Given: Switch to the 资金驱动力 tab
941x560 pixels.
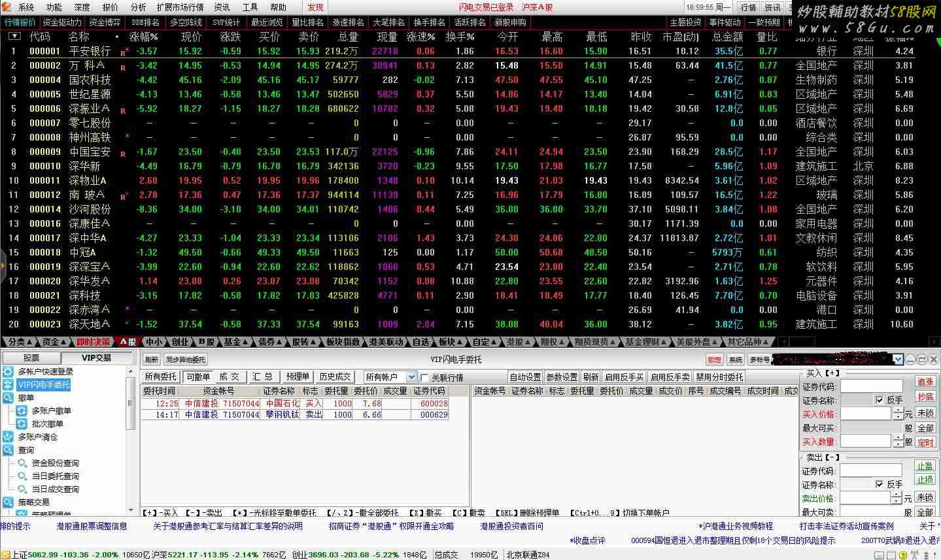Looking at the screenshot, I should tap(63, 22).
